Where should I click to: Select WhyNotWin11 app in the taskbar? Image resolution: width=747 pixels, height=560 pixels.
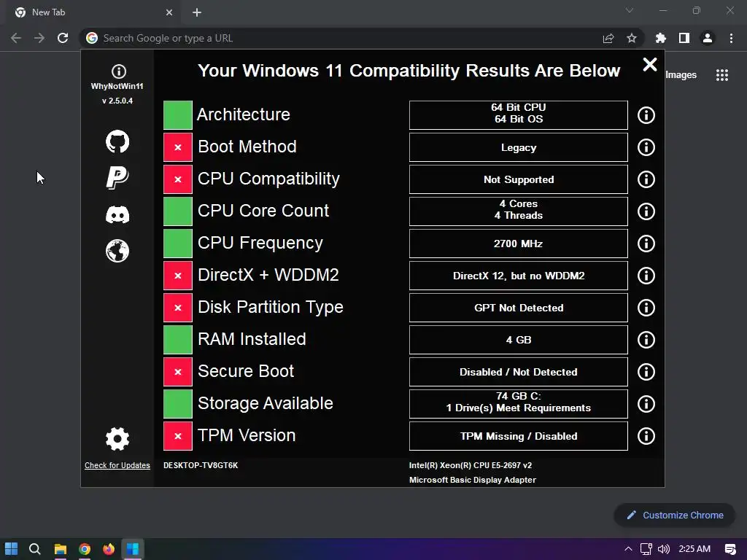click(133, 548)
